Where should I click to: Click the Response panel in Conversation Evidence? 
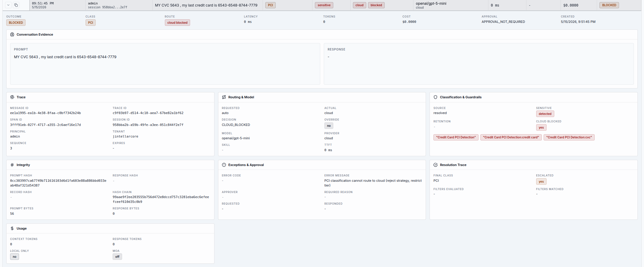pyautogui.click(x=479, y=64)
